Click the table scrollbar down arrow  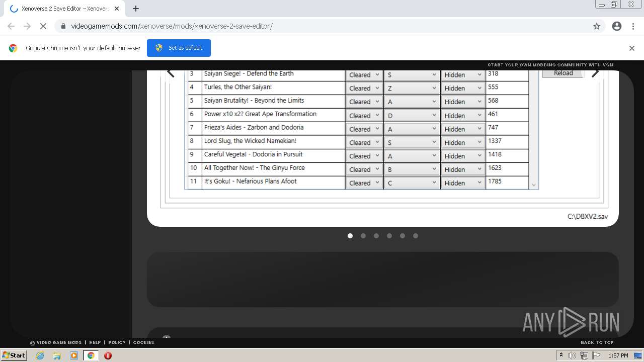pyautogui.click(x=534, y=185)
